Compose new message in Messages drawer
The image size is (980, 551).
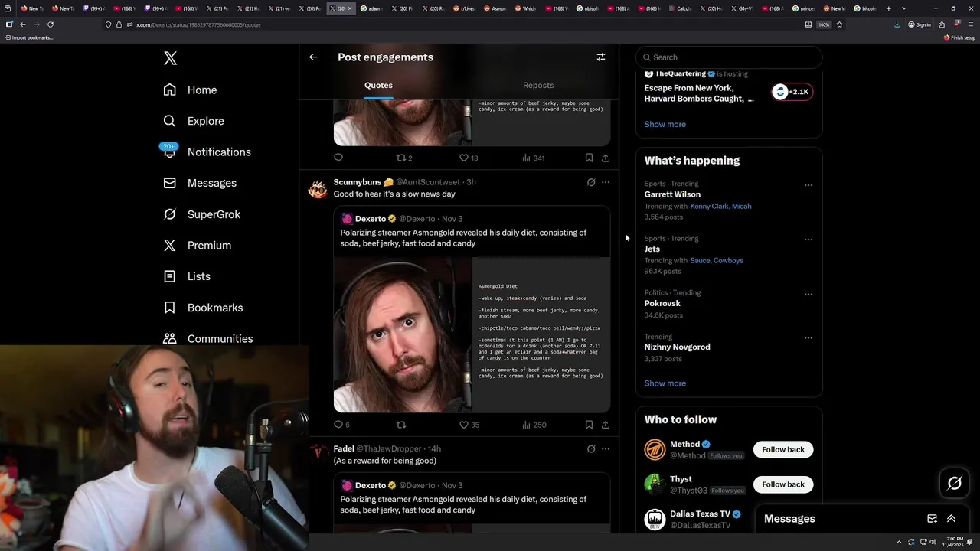(932, 519)
